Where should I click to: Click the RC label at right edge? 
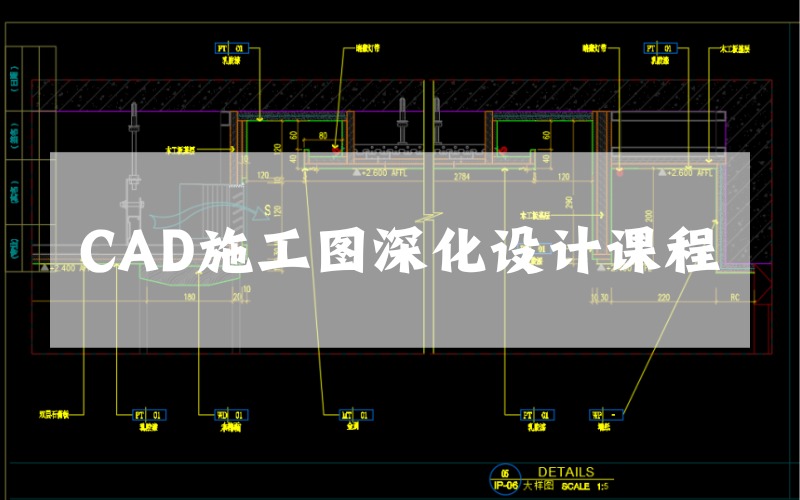point(735,297)
